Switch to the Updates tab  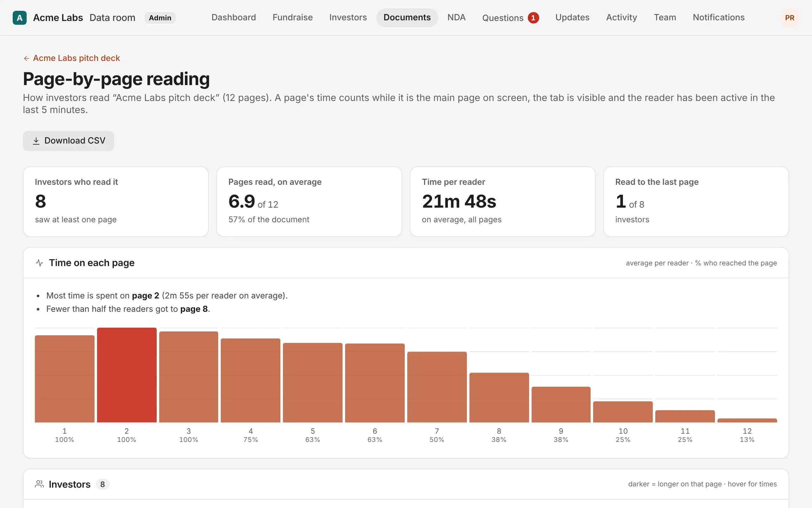tap(572, 17)
